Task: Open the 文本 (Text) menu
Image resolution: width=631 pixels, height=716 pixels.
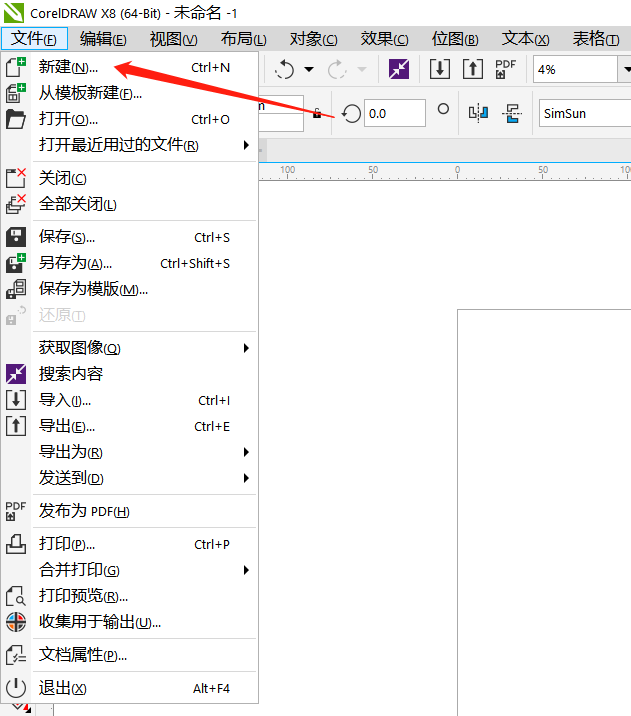Action: (526, 38)
